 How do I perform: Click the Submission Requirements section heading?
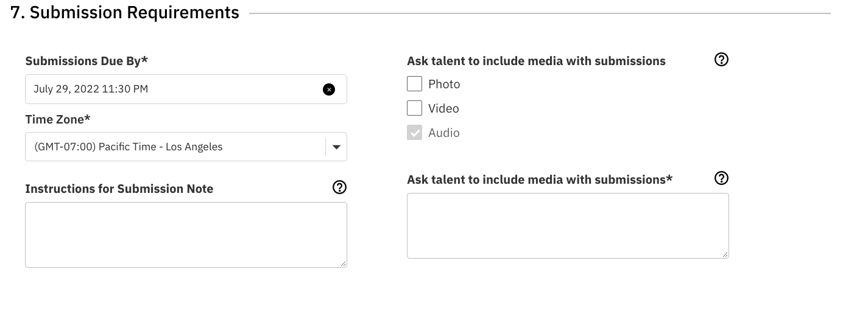click(x=125, y=12)
